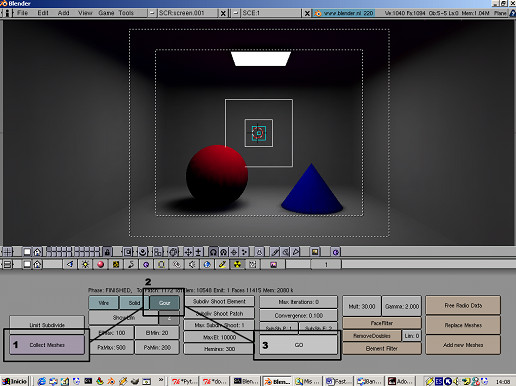Open the Display buttons picture icon
This screenshot has height=386, width=516.
pos(273,264)
